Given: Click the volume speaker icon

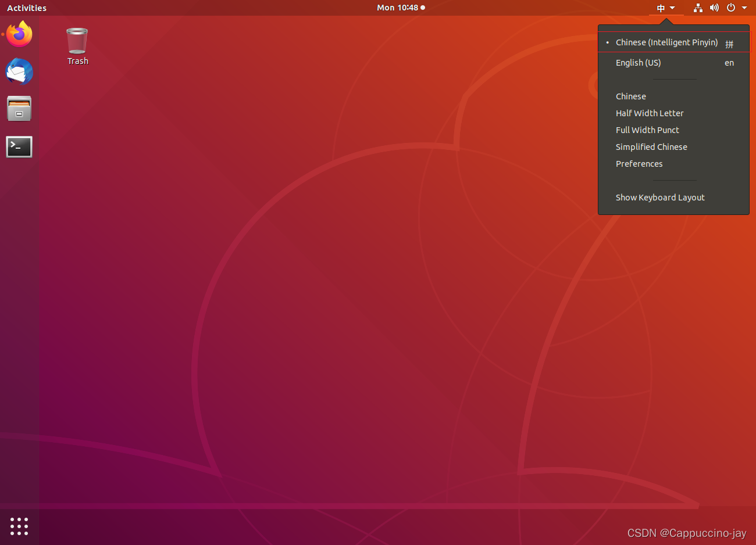Looking at the screenshot, I should point(714,8).
